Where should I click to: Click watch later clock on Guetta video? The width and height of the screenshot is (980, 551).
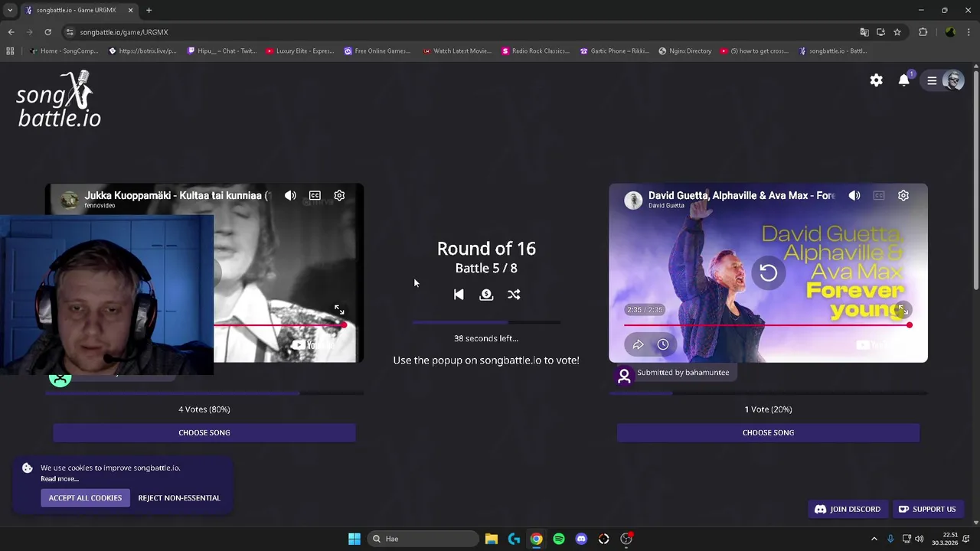[x=663, y=344]
